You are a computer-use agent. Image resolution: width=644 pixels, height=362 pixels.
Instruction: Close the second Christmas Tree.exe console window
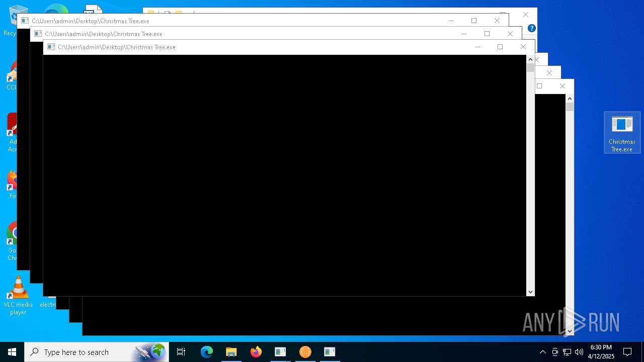[x=510, y=34]
